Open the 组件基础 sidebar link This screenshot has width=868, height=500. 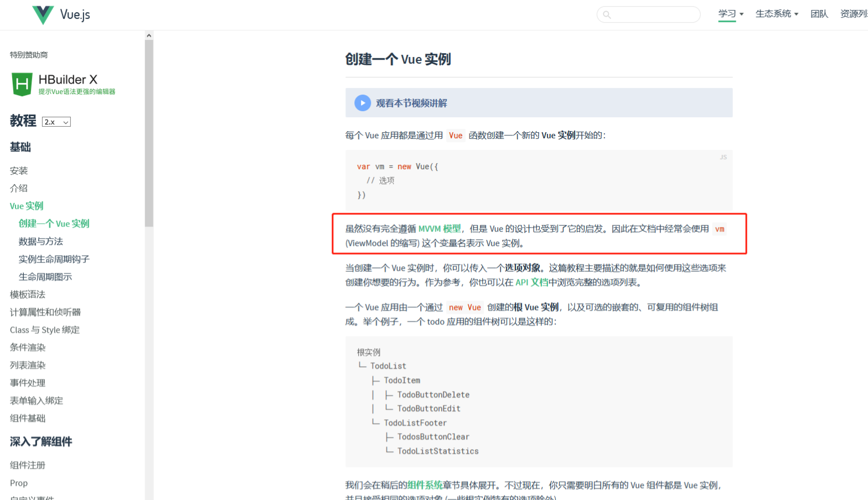pos(28,419)
